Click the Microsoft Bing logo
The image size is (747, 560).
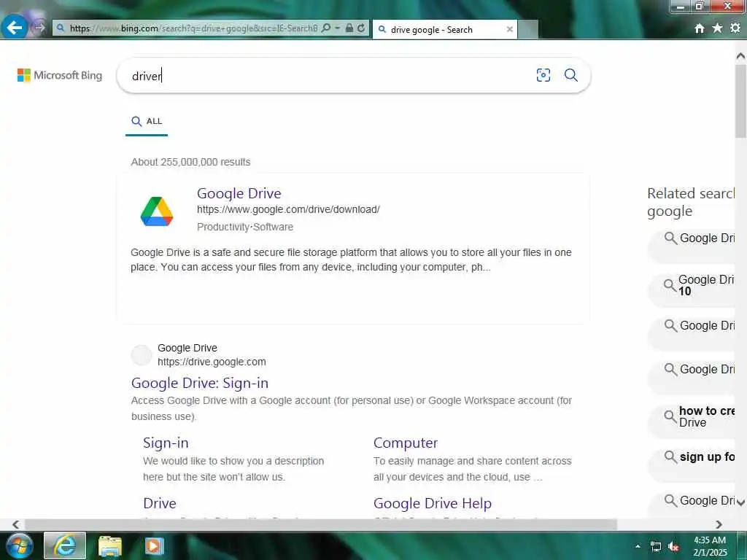point(60,75)
